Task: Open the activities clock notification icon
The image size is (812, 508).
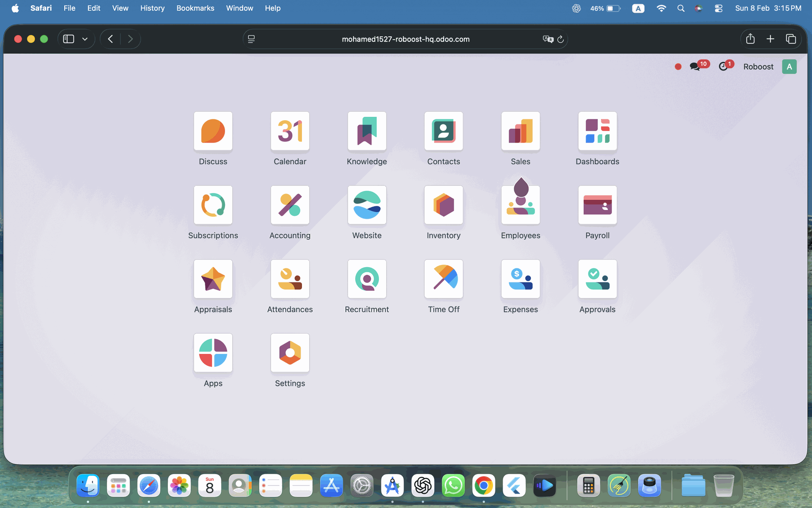Action: (723, 66)
